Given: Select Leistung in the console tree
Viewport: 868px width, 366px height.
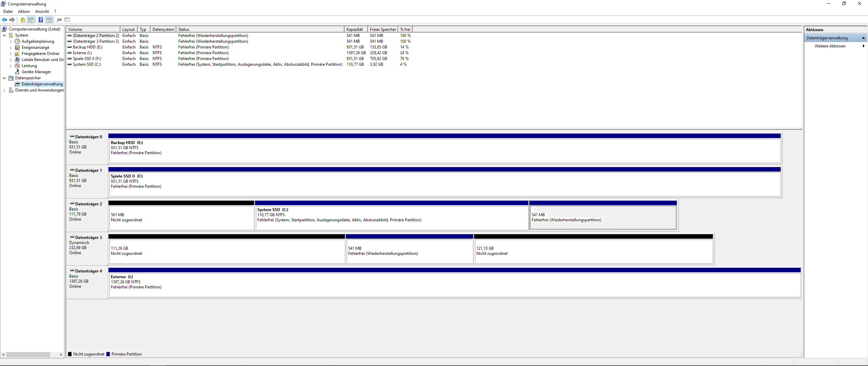Looking at the screenshot, I should click(x=29, y=66).
